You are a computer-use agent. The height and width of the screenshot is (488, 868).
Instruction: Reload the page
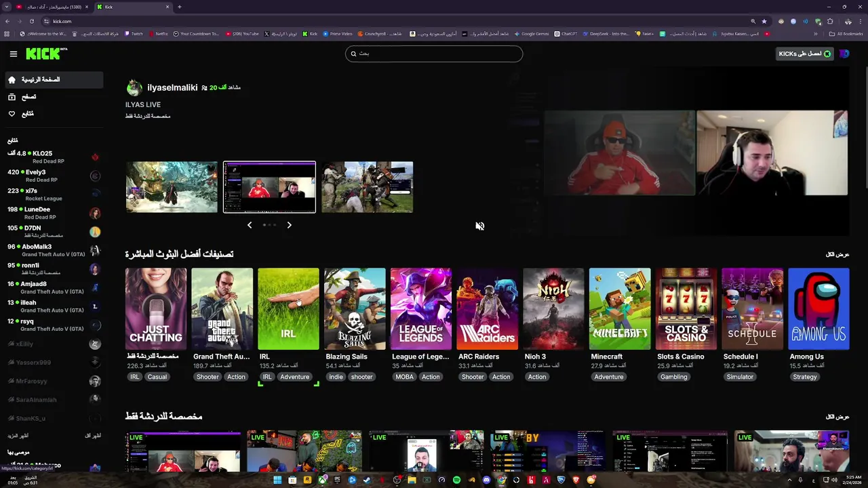[32, 21]
